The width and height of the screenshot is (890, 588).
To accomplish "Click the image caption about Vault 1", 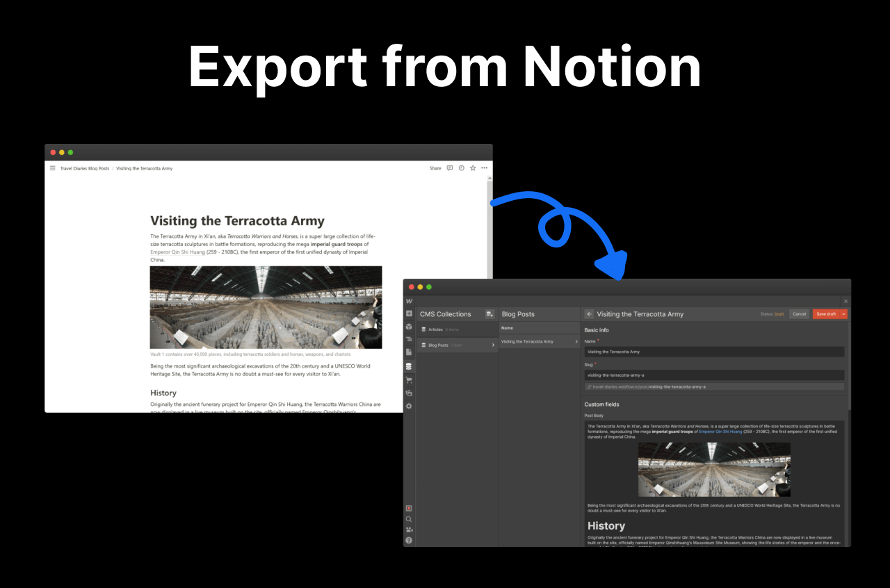I will 250,354.
